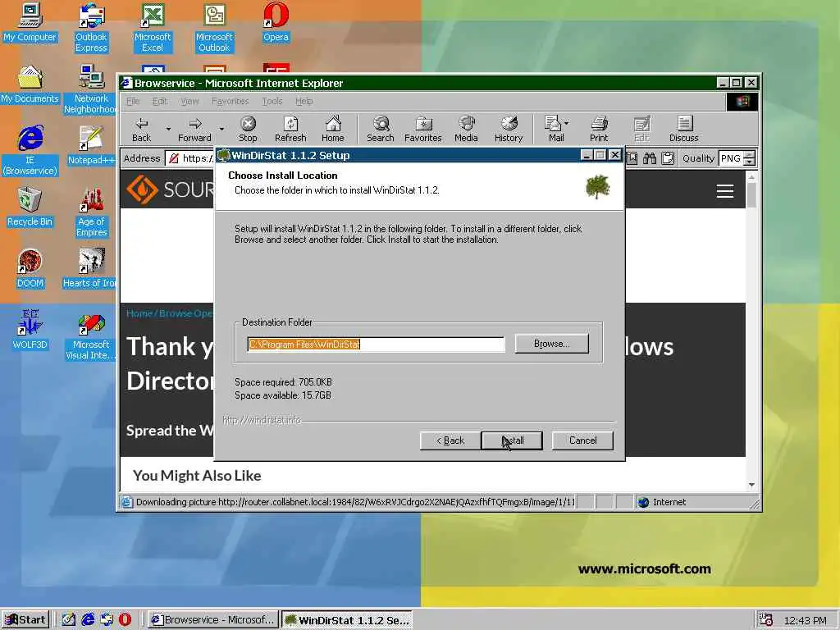Open the Edit menu in Internet Explorer
This screenshot has width=840, height=630.
point(160,101)
